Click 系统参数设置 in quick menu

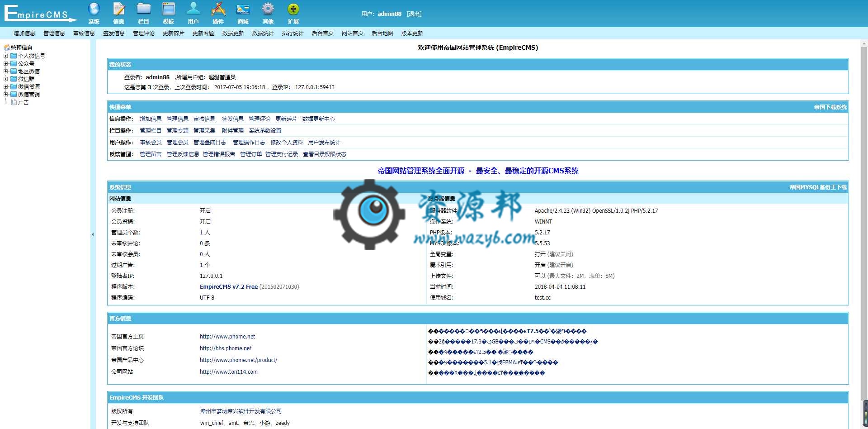point(265,131)
